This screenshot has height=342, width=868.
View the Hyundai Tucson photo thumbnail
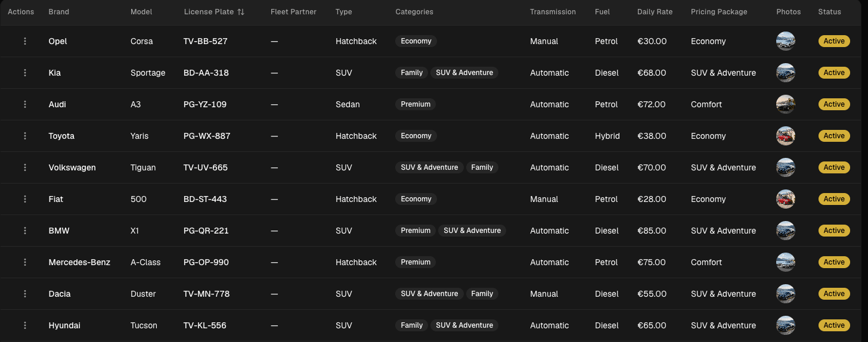click(x=786, y=325)
